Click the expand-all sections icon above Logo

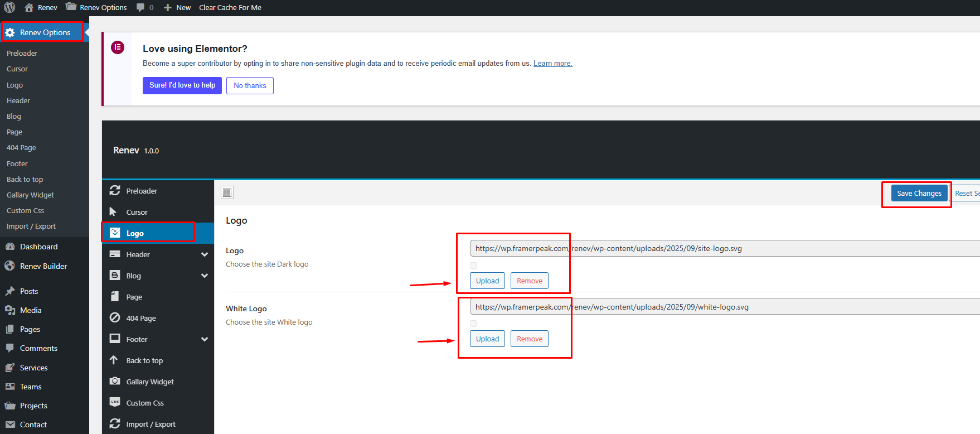(x=227, y=192)
